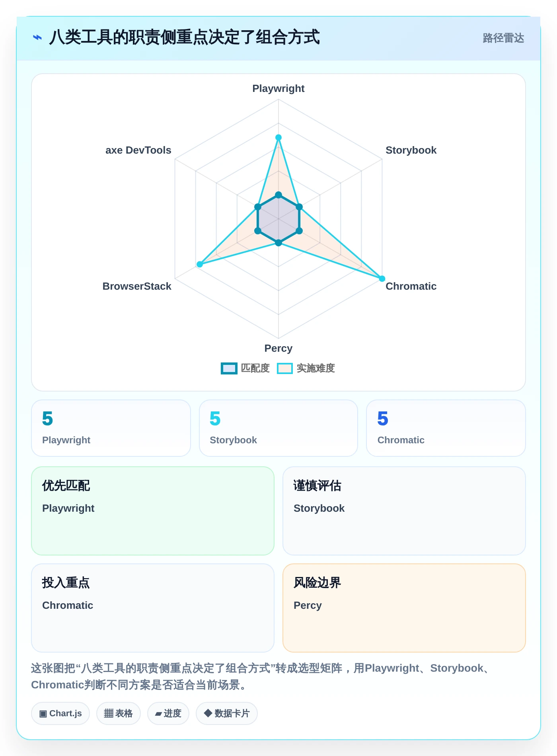Select the Playwright axis label

point(278,88)
